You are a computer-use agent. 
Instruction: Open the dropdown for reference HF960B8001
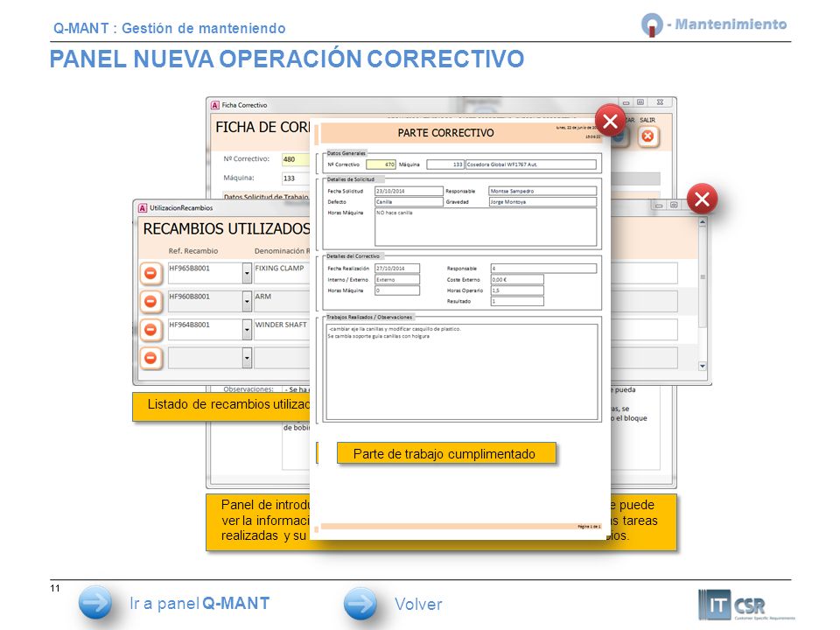(x=247, y=302)
